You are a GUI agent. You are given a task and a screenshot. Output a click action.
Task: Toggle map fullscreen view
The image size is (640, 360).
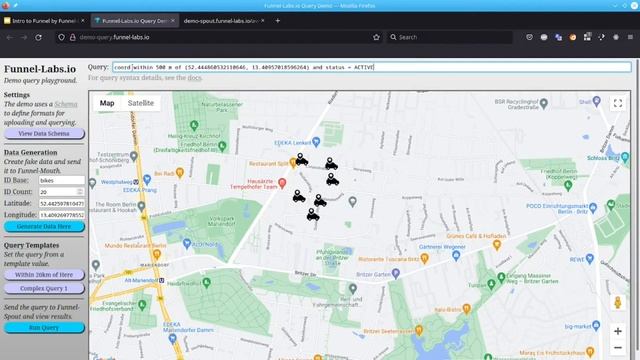point(618,103)
